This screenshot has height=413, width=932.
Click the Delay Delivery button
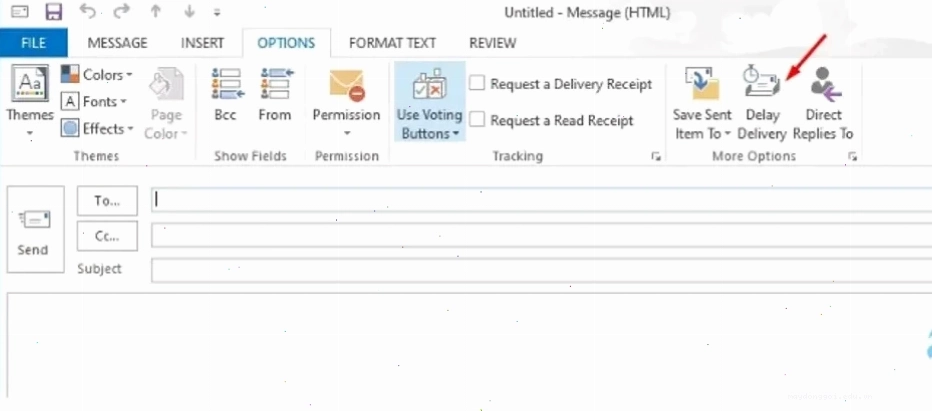coord(762,102)
